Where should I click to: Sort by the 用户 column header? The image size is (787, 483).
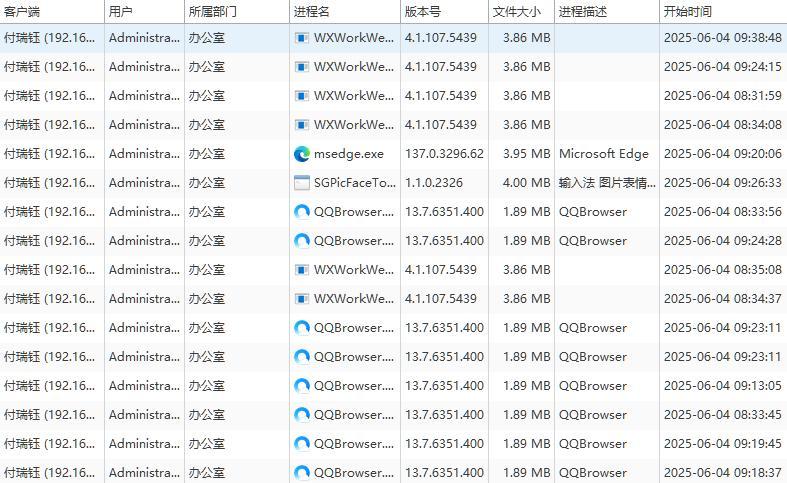click(x=145, y=12)
